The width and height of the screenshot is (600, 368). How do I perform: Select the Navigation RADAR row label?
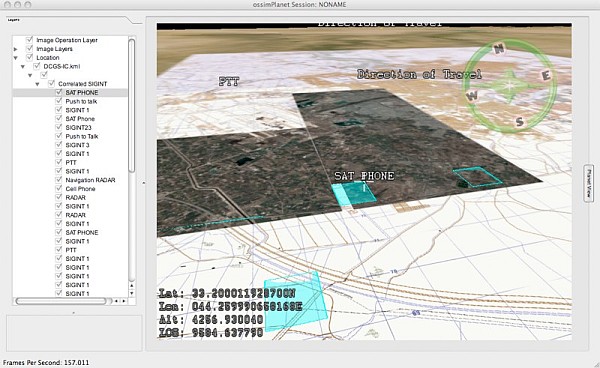click(90, 180)
